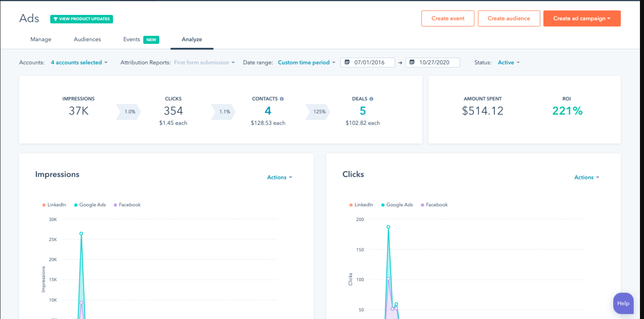
Task: Click the NEW badge beside Events
Action: tap(151, 40)
